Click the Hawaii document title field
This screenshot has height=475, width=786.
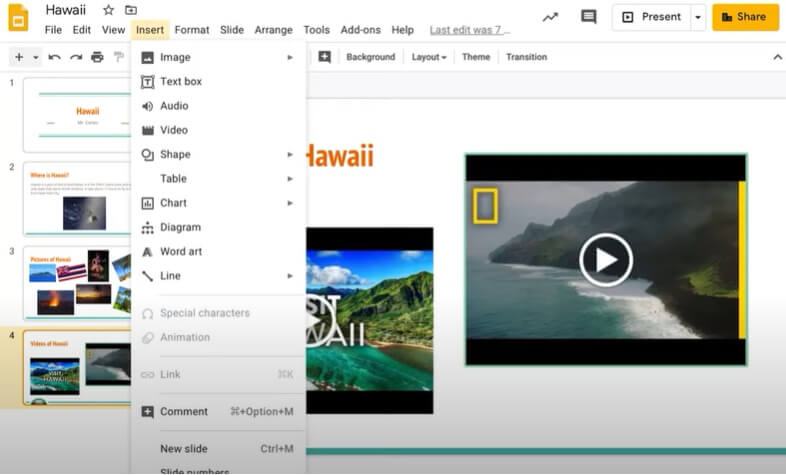click(x=66, y=10)
